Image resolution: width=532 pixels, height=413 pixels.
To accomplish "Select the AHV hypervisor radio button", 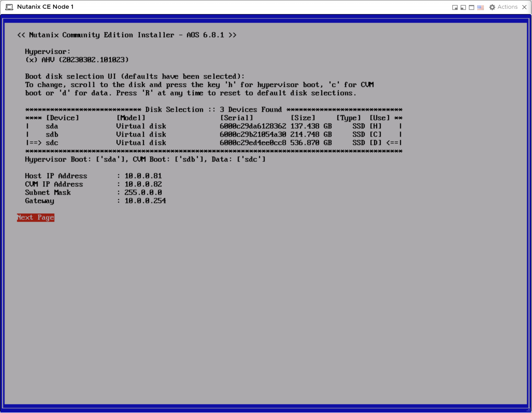I will click(31, 60).
